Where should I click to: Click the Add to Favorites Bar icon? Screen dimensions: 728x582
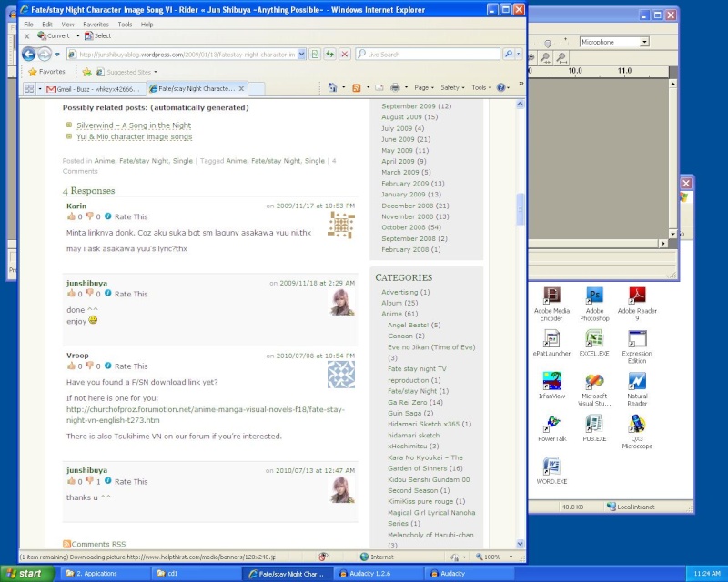[x=86, y=72]
